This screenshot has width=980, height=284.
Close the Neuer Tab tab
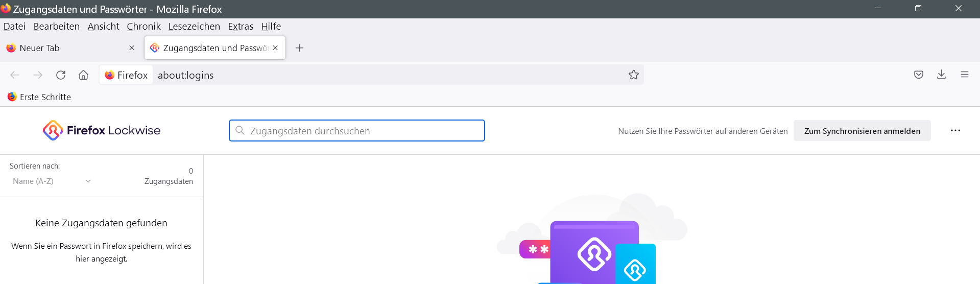tap(132, 48)
